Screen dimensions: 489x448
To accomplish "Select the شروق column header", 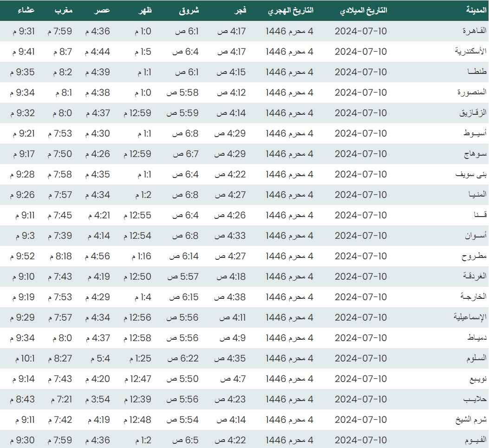I will pos(189,10).
